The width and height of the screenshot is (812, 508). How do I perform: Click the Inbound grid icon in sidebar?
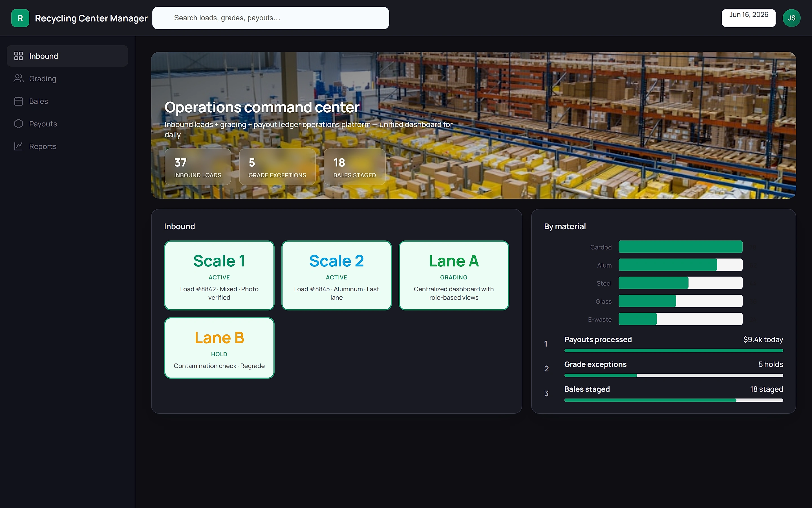pyautogui.click(x=18, y=56)
